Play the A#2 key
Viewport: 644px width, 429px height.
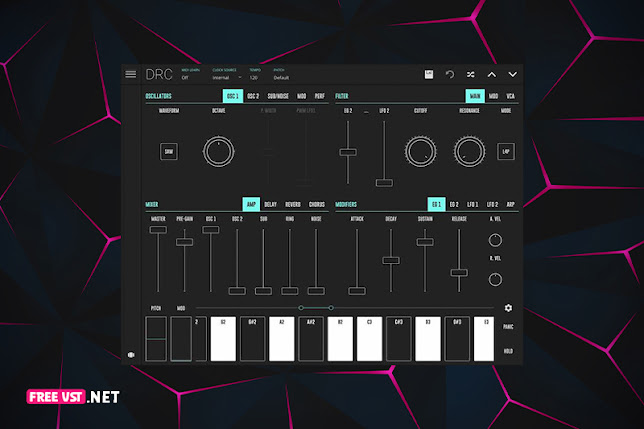pyautogui.click(x=311, y=339)
